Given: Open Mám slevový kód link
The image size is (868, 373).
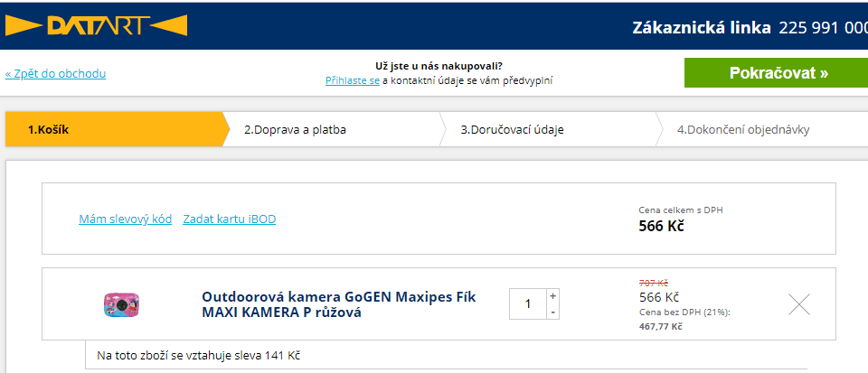Looking at the screenshot, I should click(125, 219).
